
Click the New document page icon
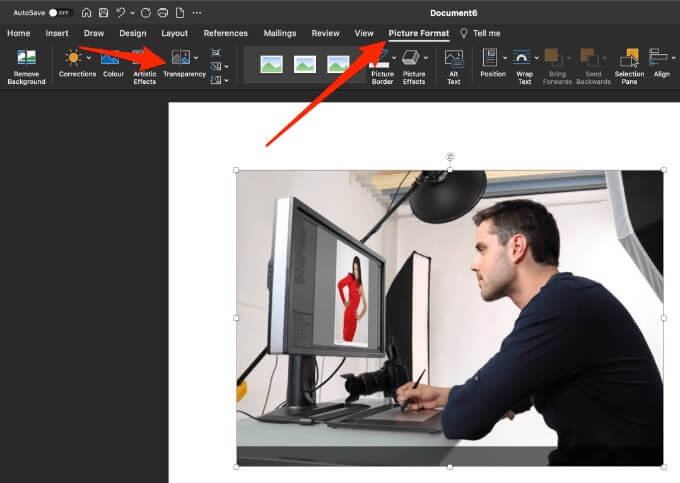click(x=180, y=13)
